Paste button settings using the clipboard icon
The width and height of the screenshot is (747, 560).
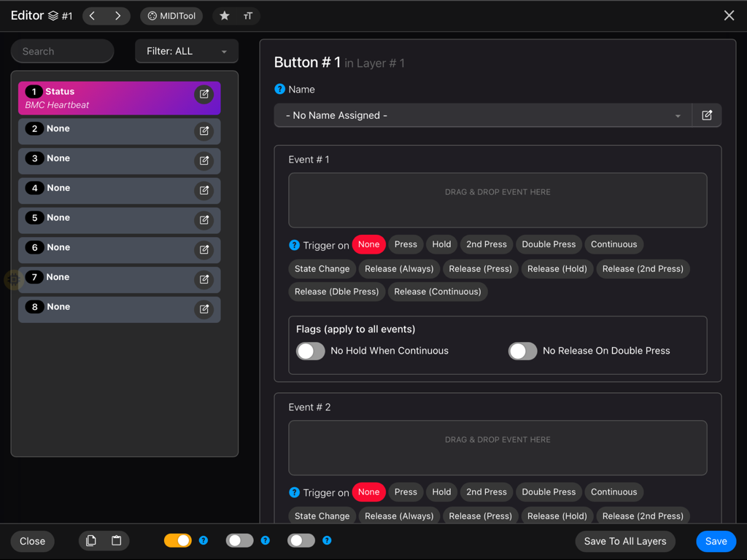coord(116,540)
